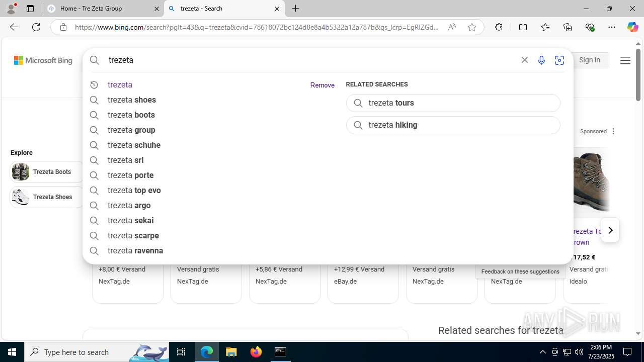Open Split screen icon
Viewport: 644px width, 362px height.
[x=523, y=27]
